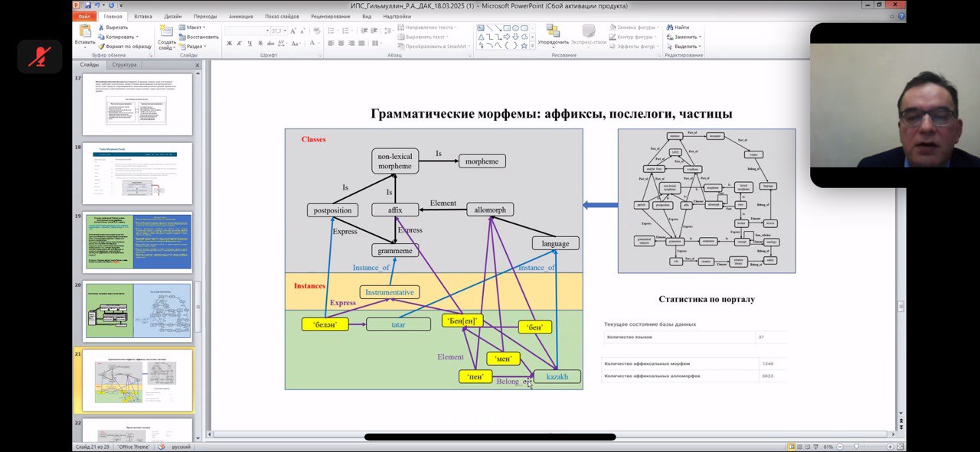Click the zoom in plus button
The image size is (980, 452).
(890, 447)
